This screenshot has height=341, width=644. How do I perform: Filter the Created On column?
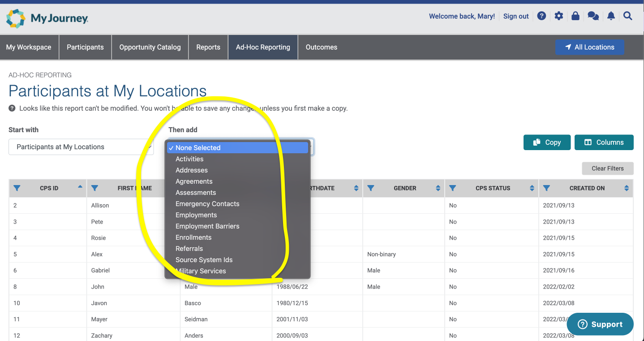coord(546,188)
